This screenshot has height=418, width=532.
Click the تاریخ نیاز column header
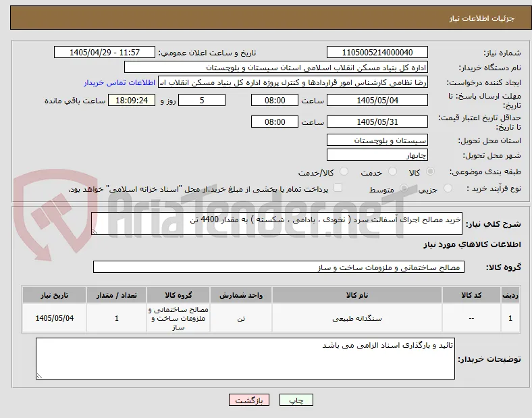coord(54,295)
